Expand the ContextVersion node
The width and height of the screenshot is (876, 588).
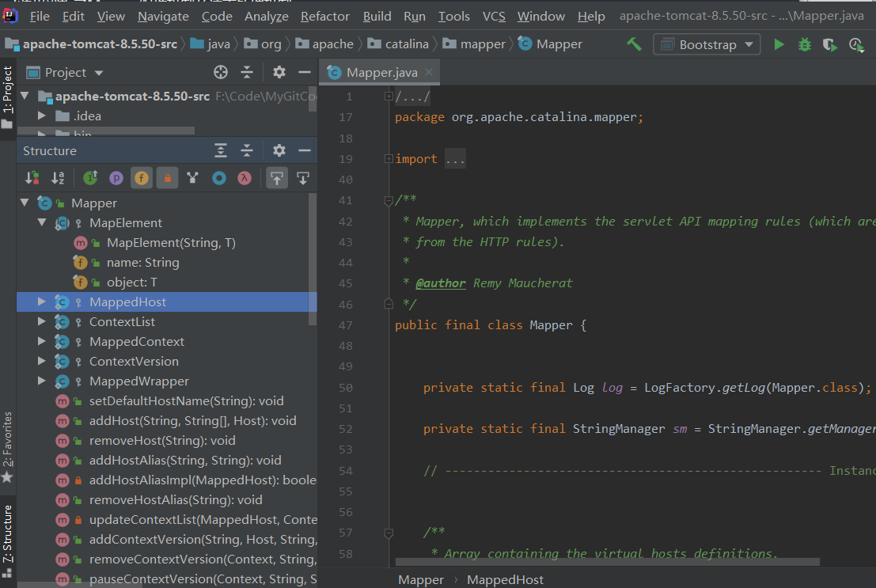[42, 361]
